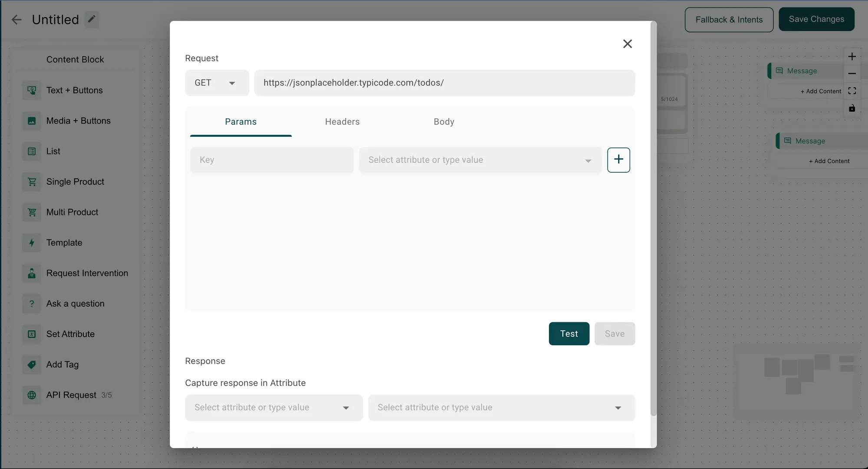This screenshot has width=868, height=469.
Task: Select the Add Tag block
Action: (62, 365)
